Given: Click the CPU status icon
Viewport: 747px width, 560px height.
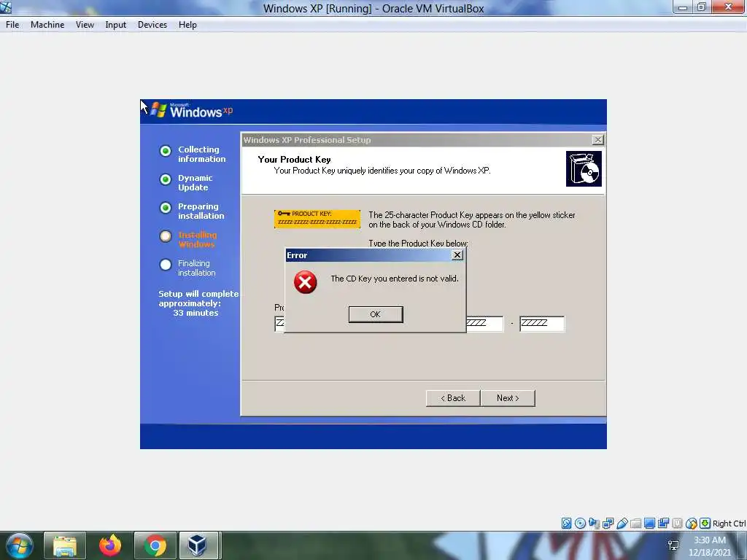Looking at the screenshot, I should 677,524.
